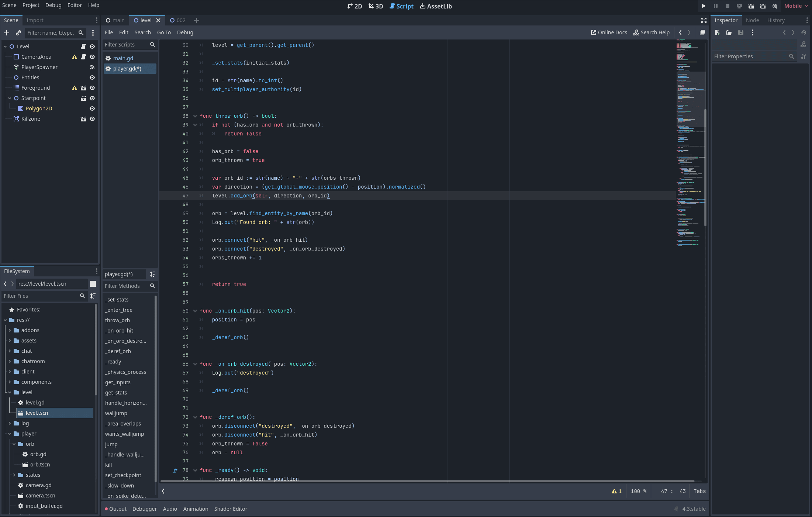Screen dimensions: 812x517
Task: Save the current script with the floppy icon
Action: pos(740,32)
